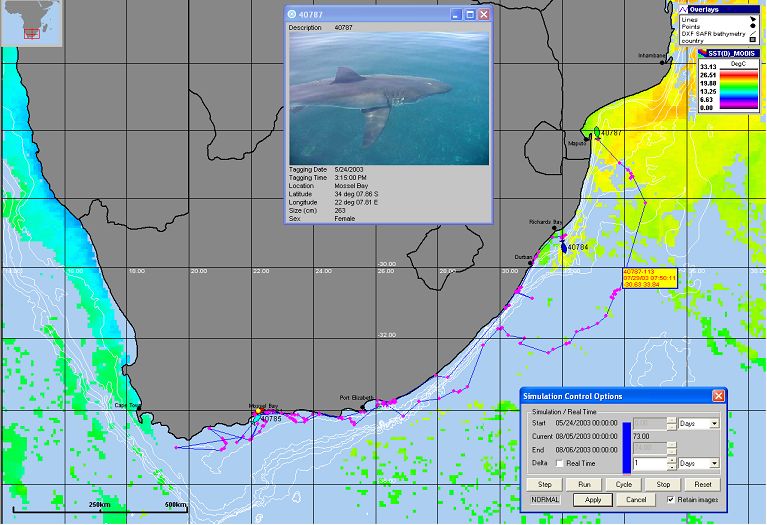Click the blue shark marker labeled 40784

point(563,246)
